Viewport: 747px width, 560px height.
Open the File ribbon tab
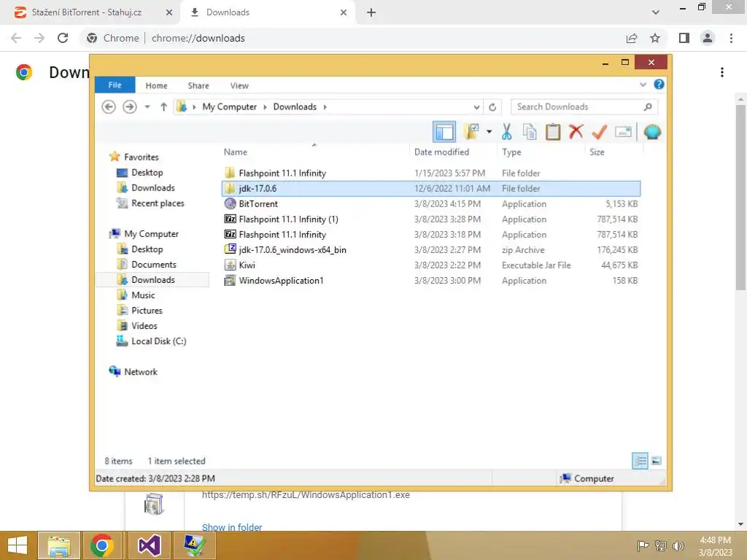coord(115,85)
